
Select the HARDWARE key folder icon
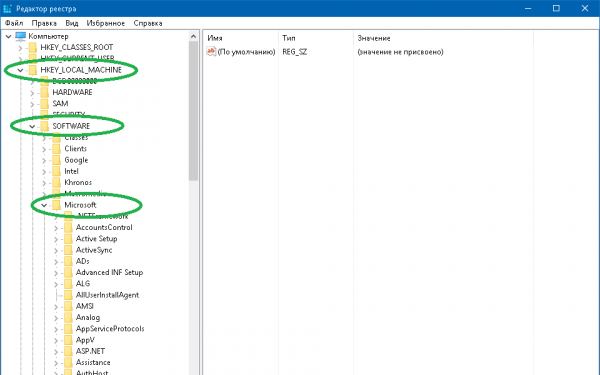(45, 92)
